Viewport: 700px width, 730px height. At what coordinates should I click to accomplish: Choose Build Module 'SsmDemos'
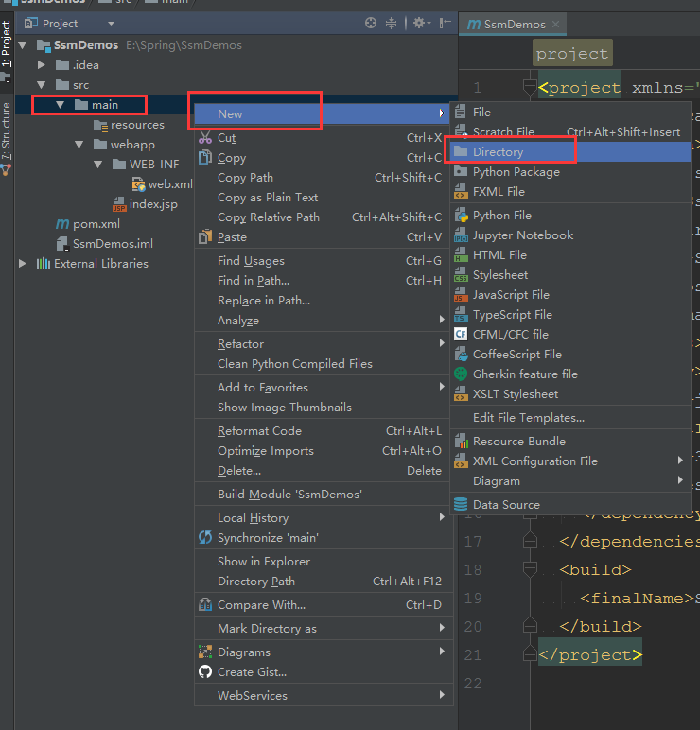coord(324,495)
